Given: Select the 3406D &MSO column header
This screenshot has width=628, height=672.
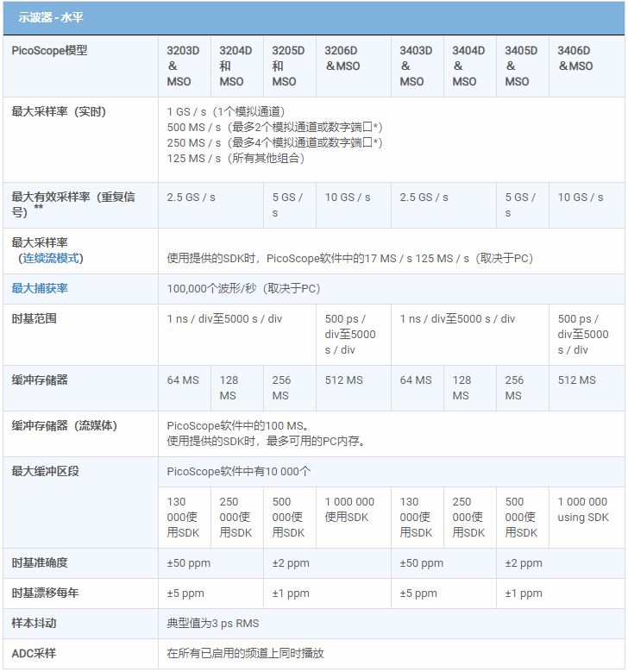Looking at the screenshot, I should click(575, 59).
